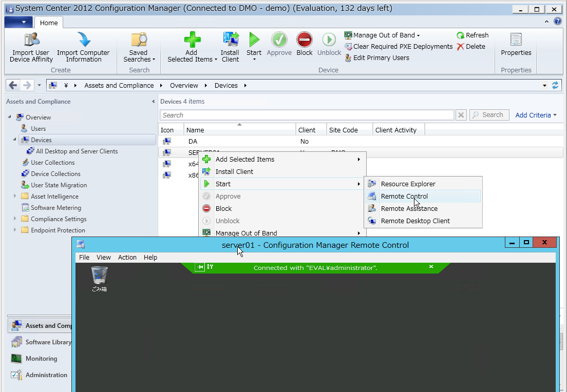This screenshot has height=392, width=567.
Task: Sort by the Client Activity column header
Action: [x=399, y=130]
